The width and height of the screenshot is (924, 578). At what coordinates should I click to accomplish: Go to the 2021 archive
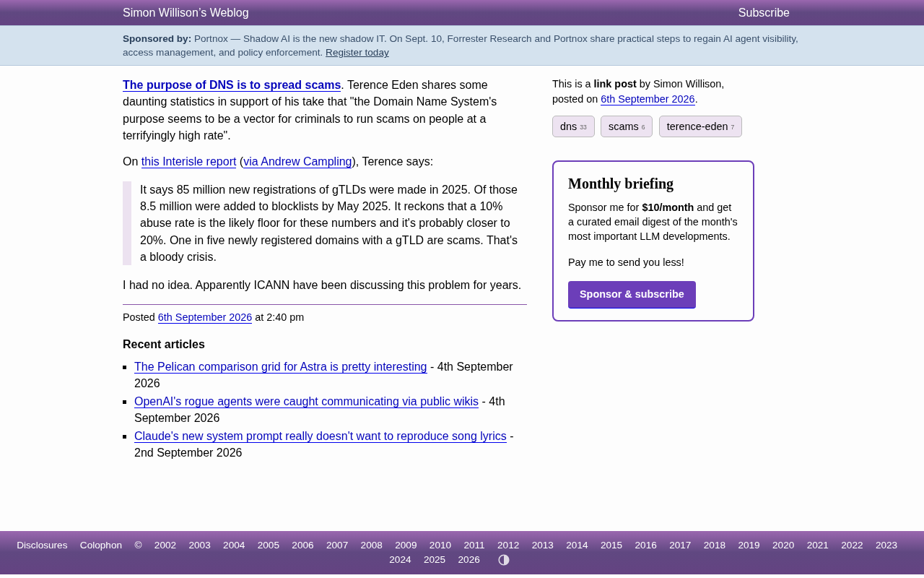(x=818, y=545)
